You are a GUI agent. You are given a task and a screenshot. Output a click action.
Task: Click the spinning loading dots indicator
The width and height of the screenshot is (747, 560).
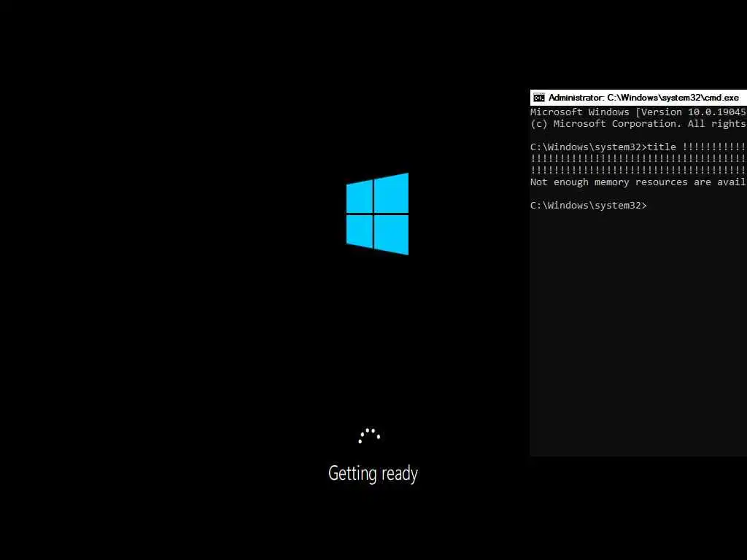point(369,436)
